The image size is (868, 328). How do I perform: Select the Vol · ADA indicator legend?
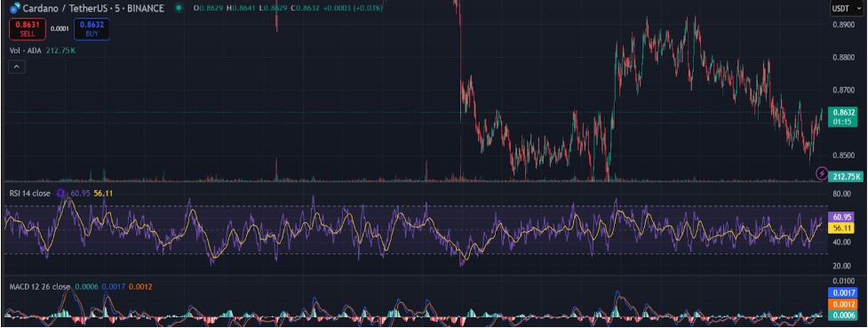pyautogui.click(x=26, y=51)
